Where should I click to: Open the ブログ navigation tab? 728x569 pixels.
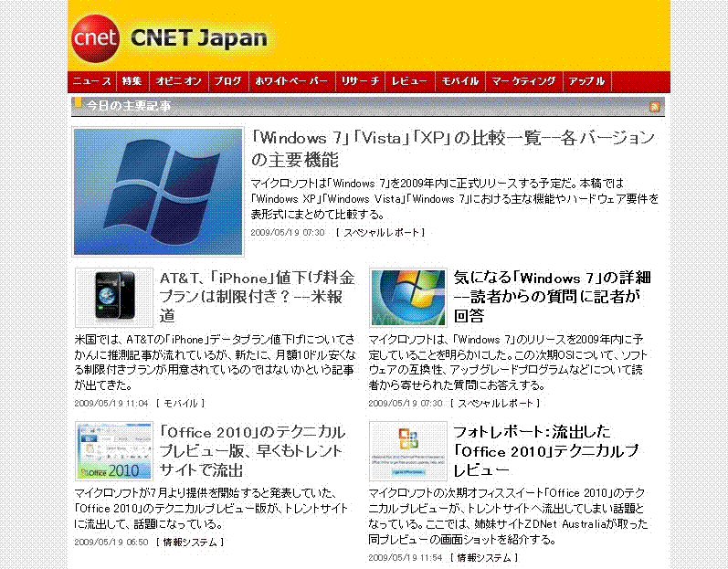[228, 81]
